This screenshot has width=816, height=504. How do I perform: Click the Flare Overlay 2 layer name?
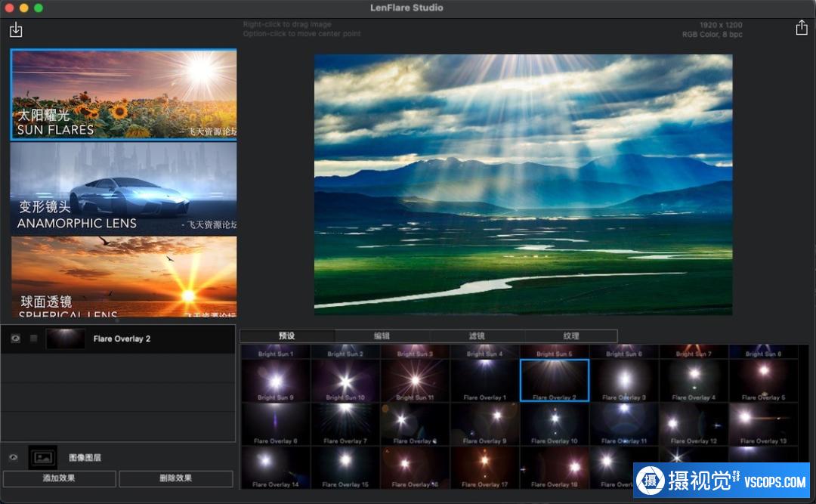point(122,339)
